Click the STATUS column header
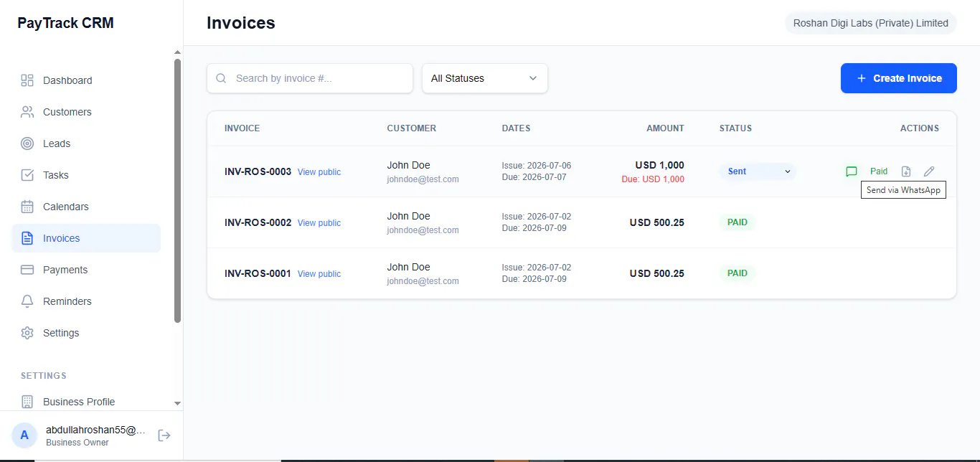 click(x=736, y=128)
